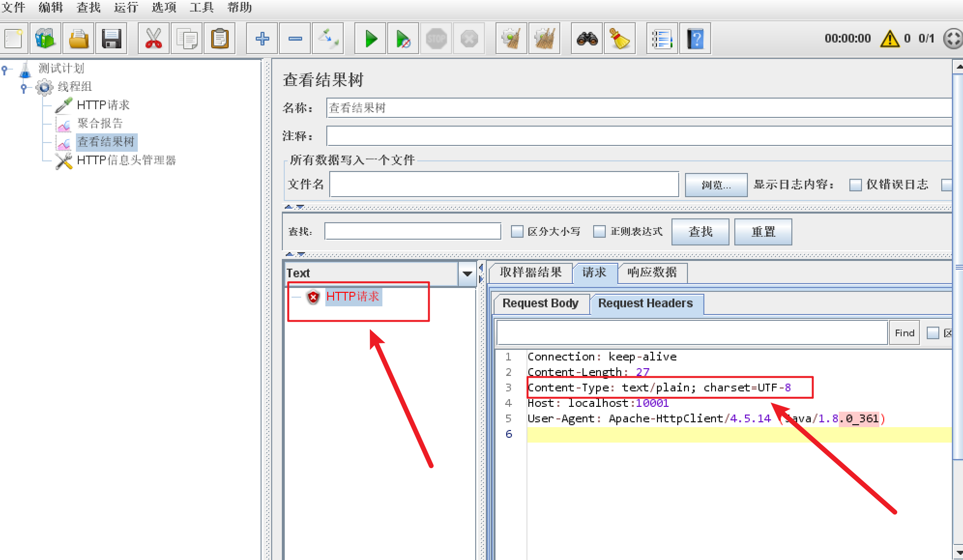Open the question mark Help icon
Image resolution: width=963 pixels, height=560 pixels.
pos(695,39)
